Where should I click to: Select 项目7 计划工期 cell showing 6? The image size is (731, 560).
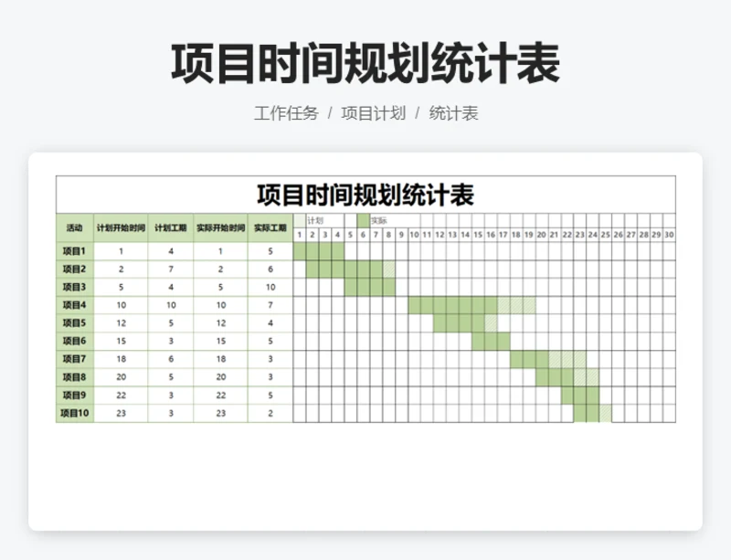pos(171,359)
